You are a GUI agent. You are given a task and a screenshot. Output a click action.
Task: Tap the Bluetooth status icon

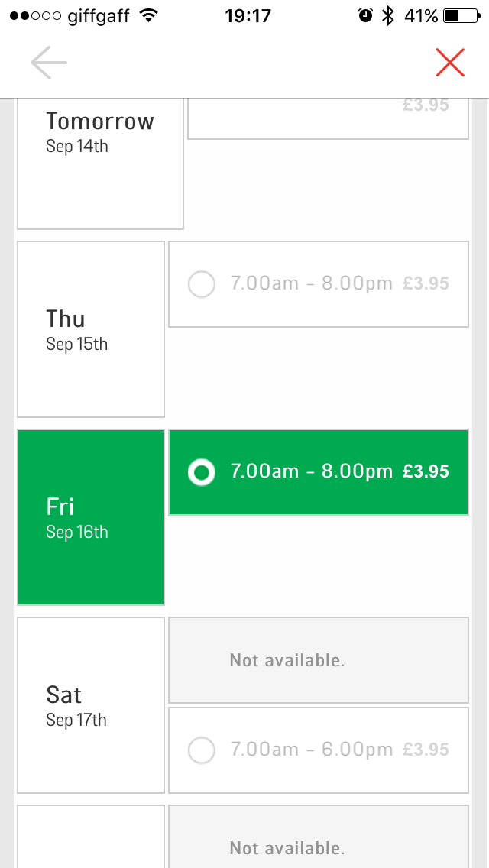[388, 16]
